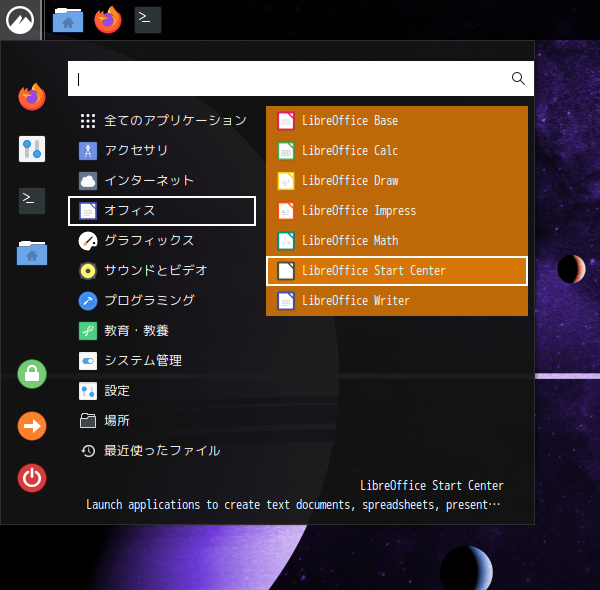Select the グラフィックス category

point(162,241)
